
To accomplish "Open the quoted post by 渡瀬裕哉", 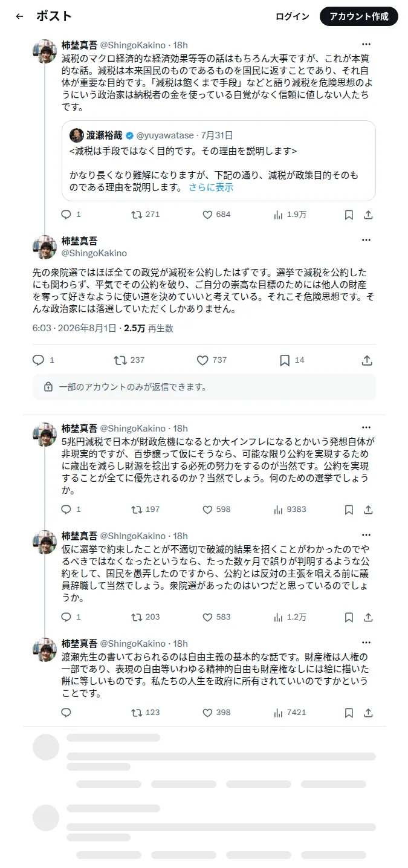I will [x=219, y=161].
